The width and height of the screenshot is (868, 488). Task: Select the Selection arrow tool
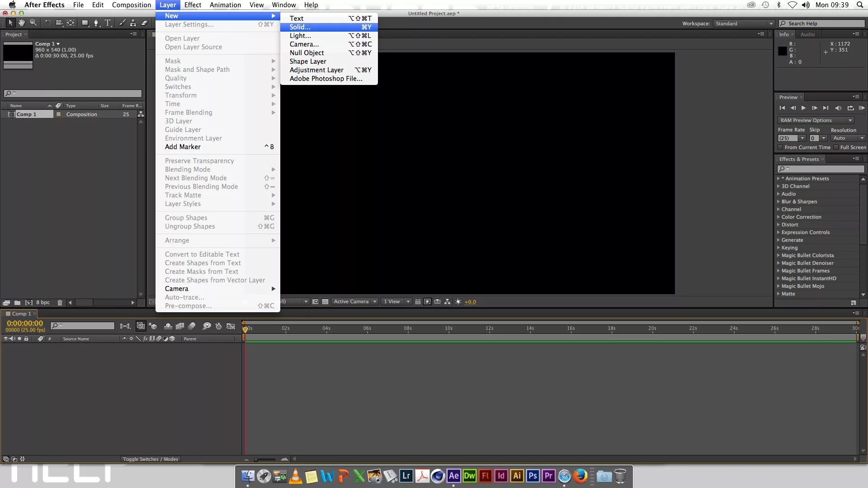(x=10, y=23)
